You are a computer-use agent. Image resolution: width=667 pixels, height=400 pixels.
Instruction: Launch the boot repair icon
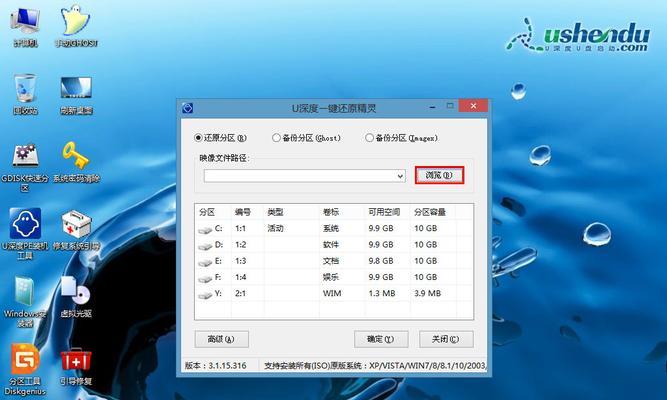[x=76, y=360]
